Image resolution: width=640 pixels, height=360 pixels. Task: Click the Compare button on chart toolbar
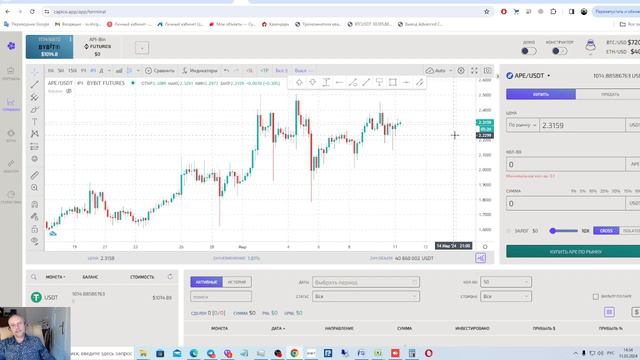pyautogui.click(x=160, y=71)
